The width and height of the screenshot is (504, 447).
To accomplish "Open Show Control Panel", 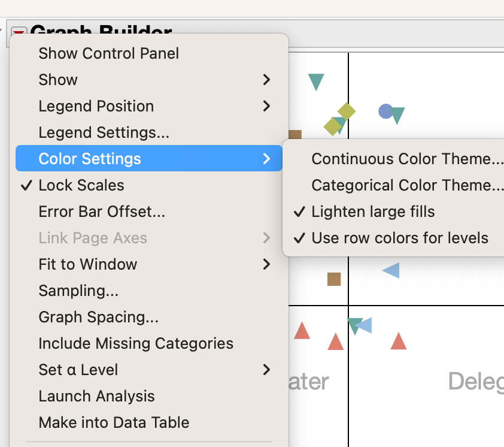I will click(x=108, y=53).
